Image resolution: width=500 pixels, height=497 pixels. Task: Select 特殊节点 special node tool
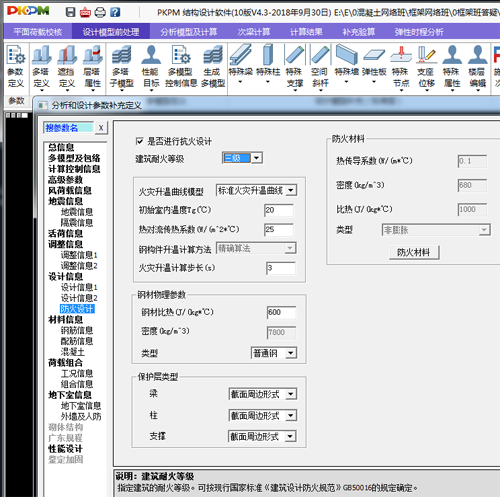pos(401,67)
